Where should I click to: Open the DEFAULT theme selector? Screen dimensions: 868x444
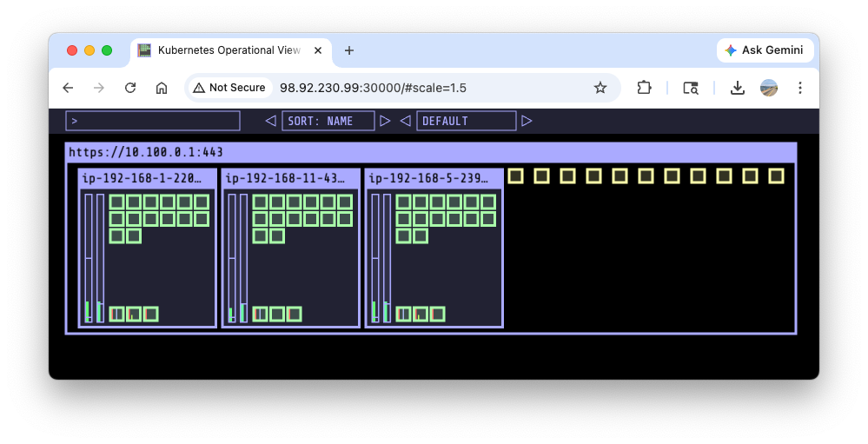click(x=466, y=121)
